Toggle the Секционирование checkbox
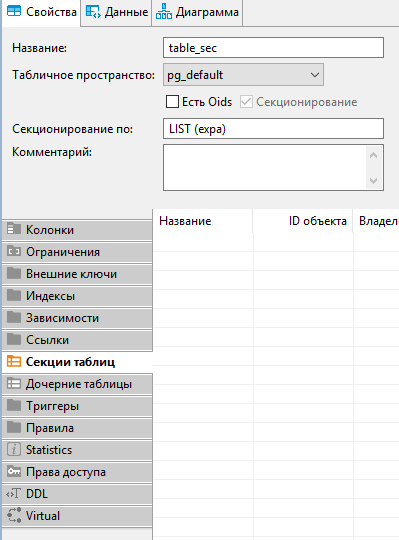The image size is (399, 540). (x=246, y=102)
